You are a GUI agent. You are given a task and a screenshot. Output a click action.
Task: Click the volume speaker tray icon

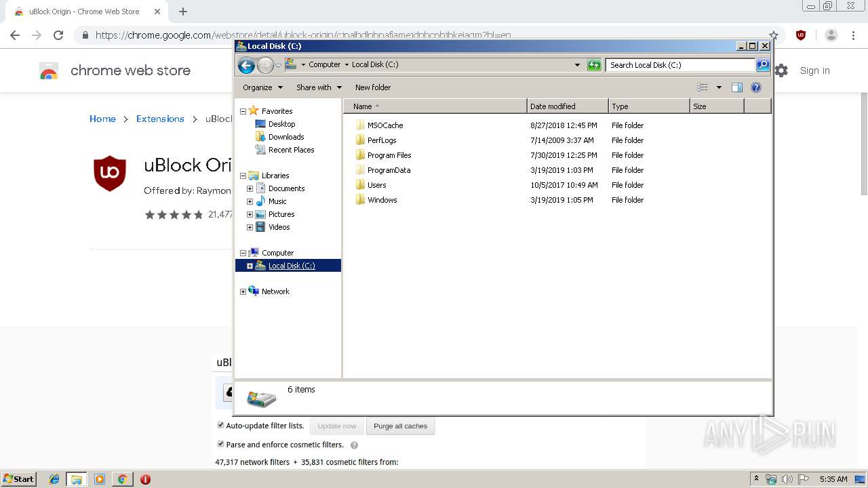787,479
